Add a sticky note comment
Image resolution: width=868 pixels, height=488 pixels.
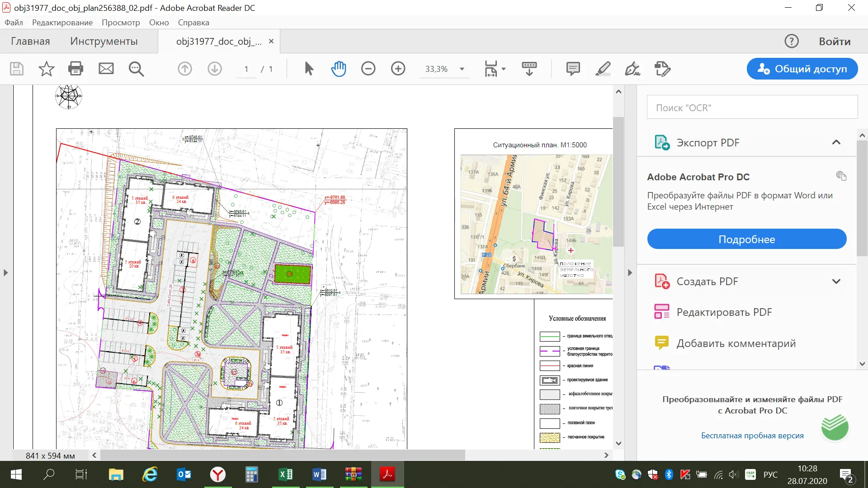coord(573,69)
